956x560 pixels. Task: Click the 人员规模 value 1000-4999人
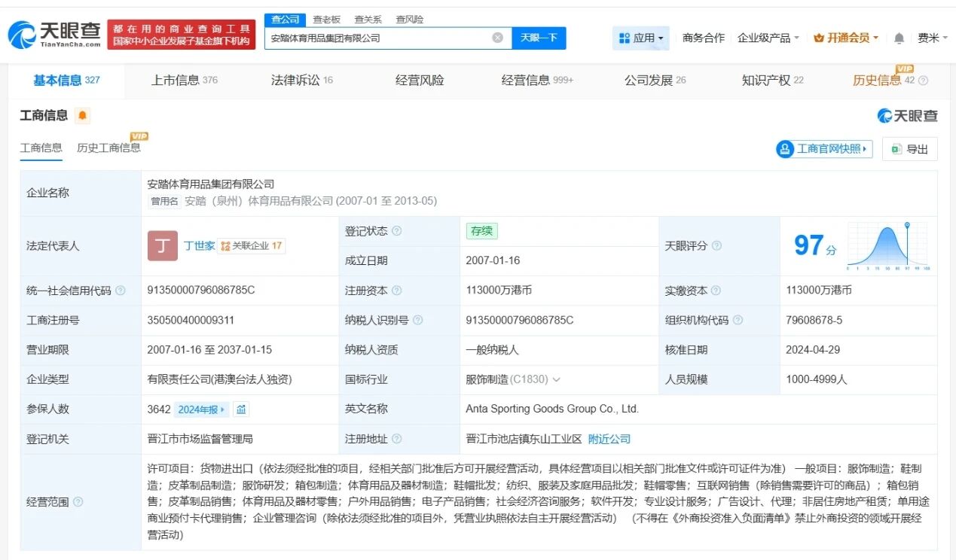[x=816, y=380]
